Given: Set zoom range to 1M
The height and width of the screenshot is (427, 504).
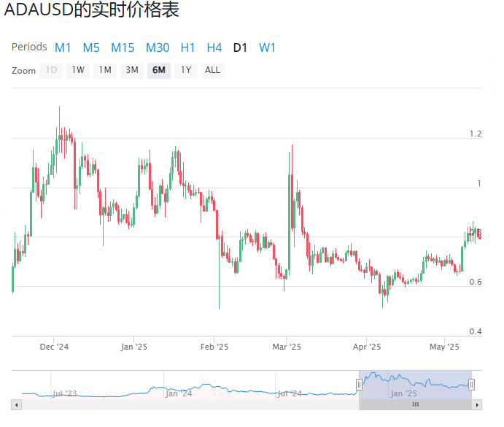Looking at the screenshot, I should click(x=105, y=71).
